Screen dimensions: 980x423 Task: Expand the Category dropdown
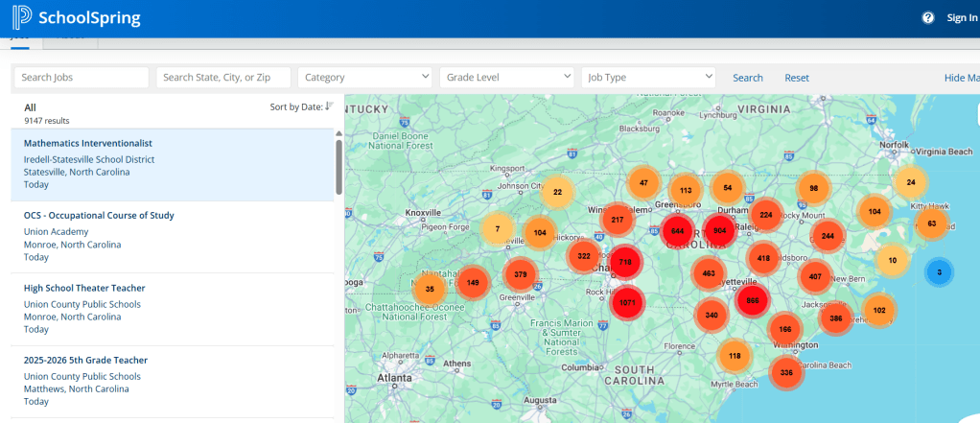click(x=365, y=78)
